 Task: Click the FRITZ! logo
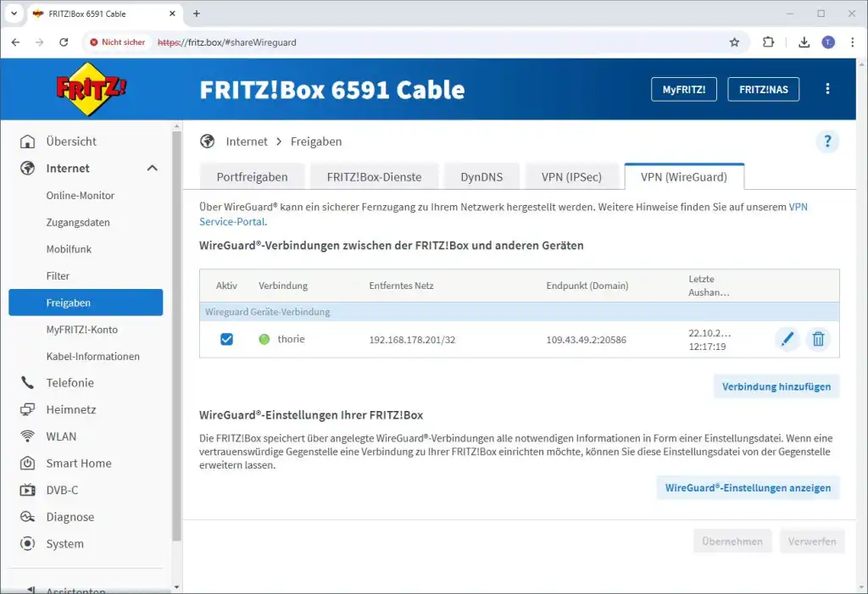92,89
